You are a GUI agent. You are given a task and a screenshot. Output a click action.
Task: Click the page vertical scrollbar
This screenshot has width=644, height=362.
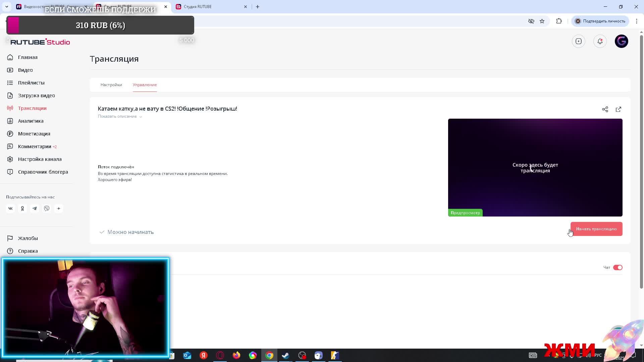coord(641,162)
